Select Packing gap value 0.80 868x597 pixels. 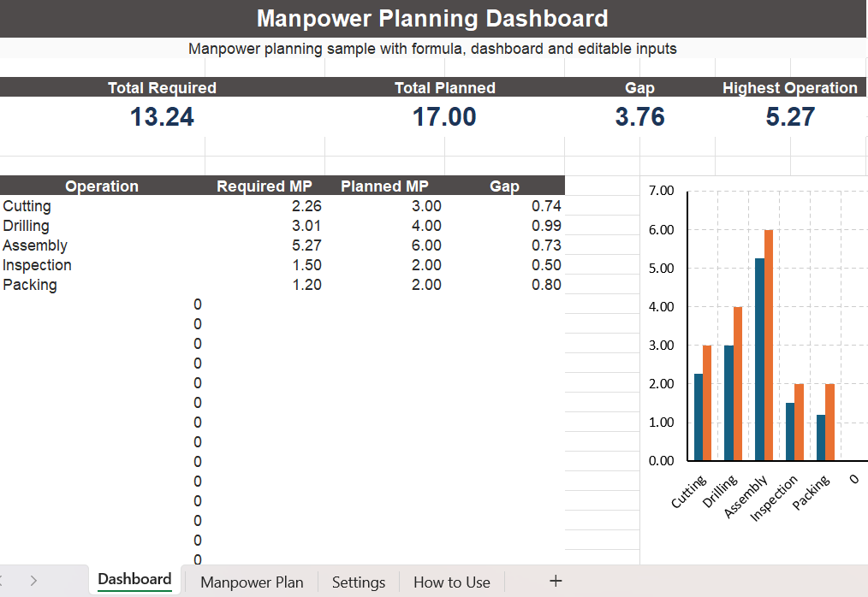tap(546, 285)
